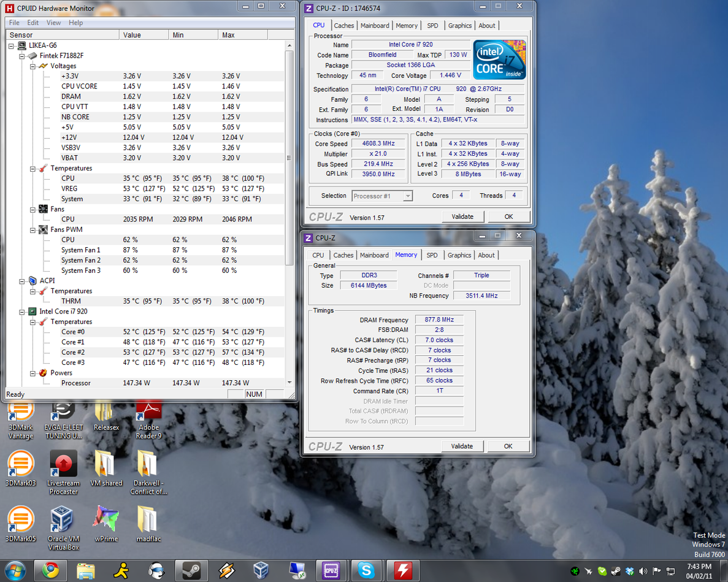Collapse the LIKEA-G6 root tree node
Screen dimensions: 728x582
pos(12,45)
